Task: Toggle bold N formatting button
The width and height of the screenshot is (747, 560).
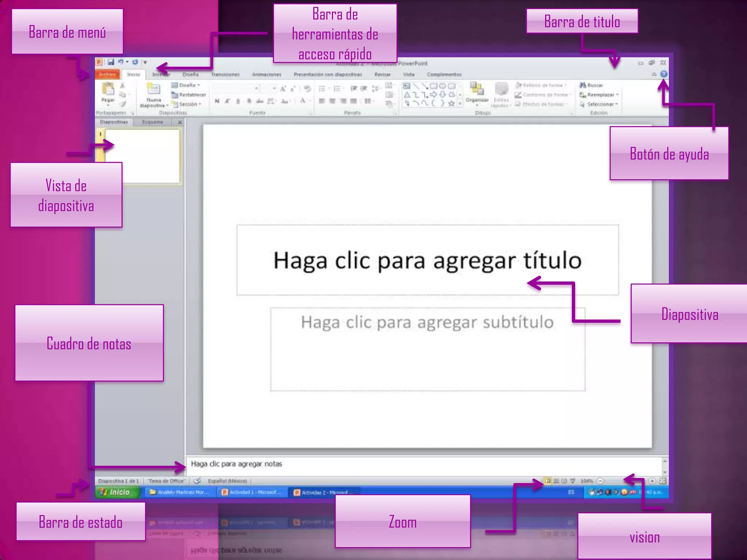Action: click(x=217, y=101)
